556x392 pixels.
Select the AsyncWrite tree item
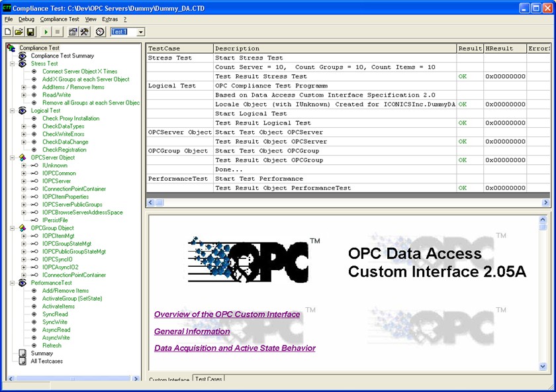56,338
